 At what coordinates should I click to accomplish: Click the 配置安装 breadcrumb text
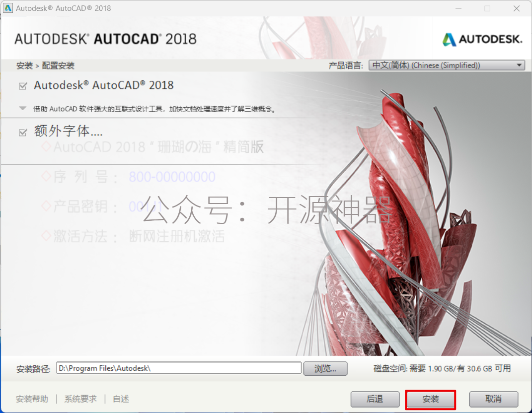tap(58, 66)
